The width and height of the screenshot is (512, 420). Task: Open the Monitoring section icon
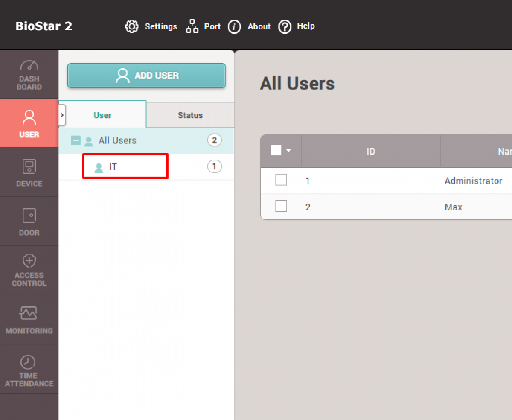(x=29, y=314)
